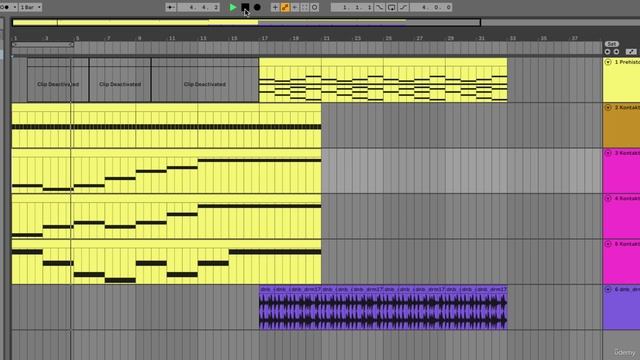640x360 pixels.
Task: Toggle the Follow playback button
Action: tap(171, 7)
